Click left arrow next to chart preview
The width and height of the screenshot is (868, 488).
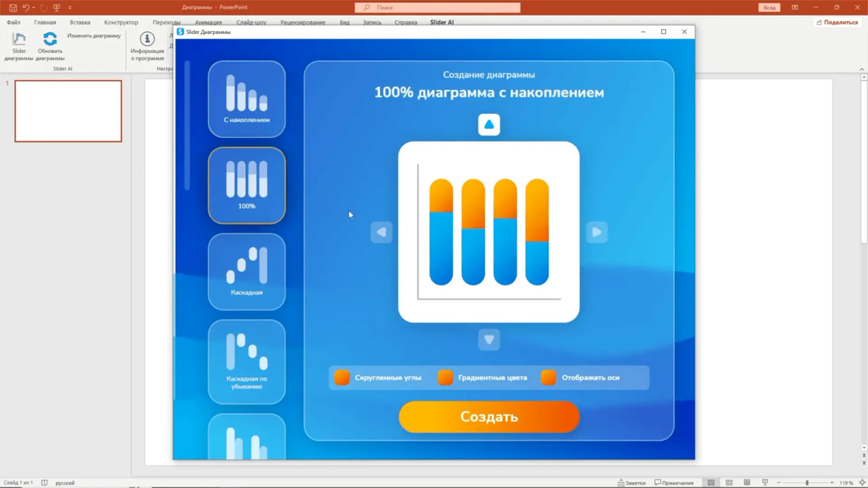pyautogui.click(x=381, y=232)
